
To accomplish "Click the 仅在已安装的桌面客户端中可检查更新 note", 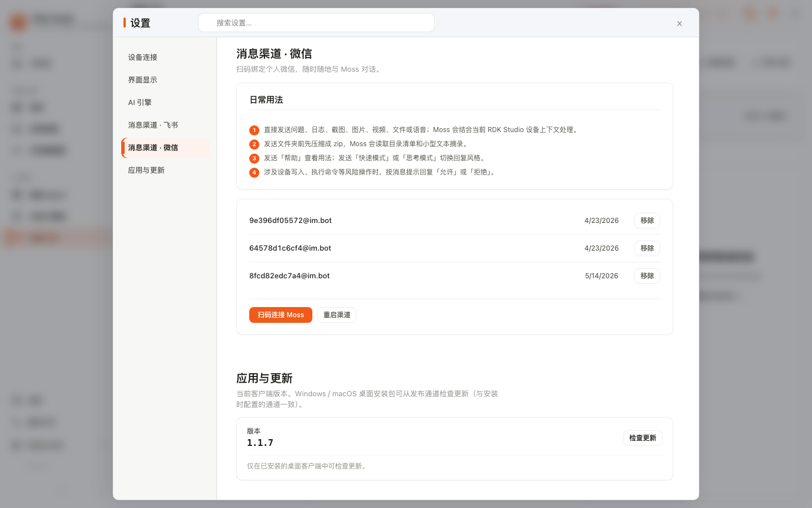I will [x=308, y=466].
